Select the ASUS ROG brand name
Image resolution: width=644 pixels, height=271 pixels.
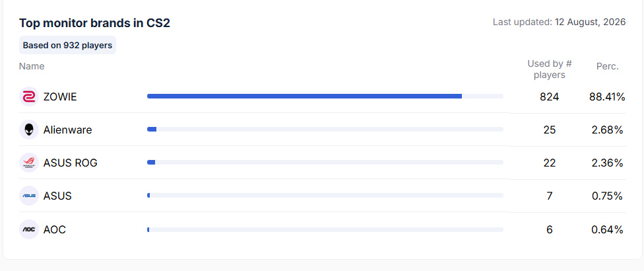[x=70, y=163]
